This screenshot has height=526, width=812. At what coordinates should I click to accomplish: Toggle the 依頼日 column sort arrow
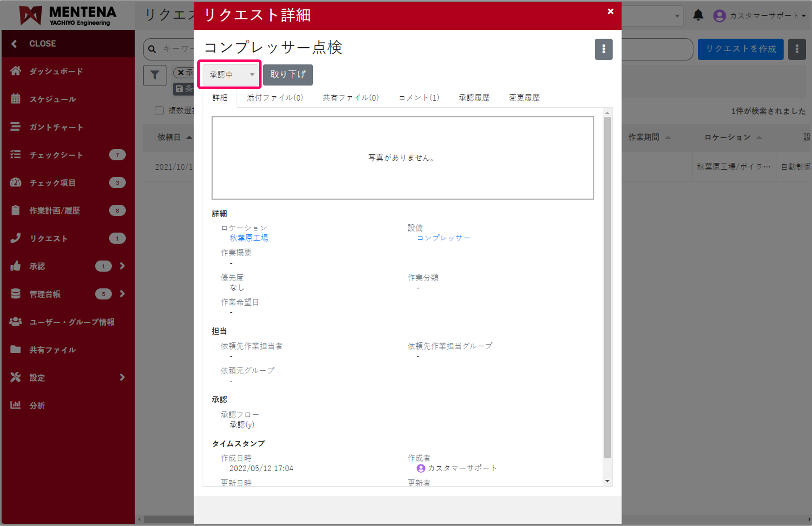tap(189, 137)
